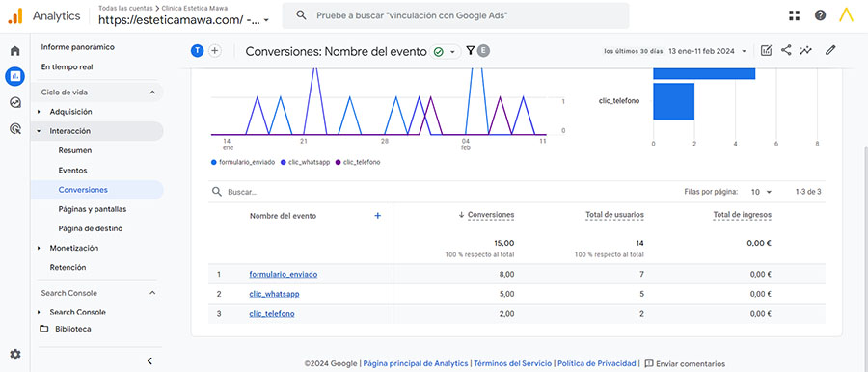Open the property selector dropdown

click(x=184, y=20)
